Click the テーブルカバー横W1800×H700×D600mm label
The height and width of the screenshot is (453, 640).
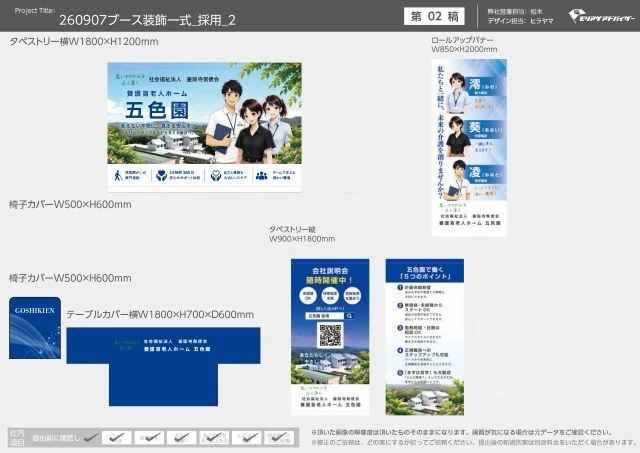(160, 315)
